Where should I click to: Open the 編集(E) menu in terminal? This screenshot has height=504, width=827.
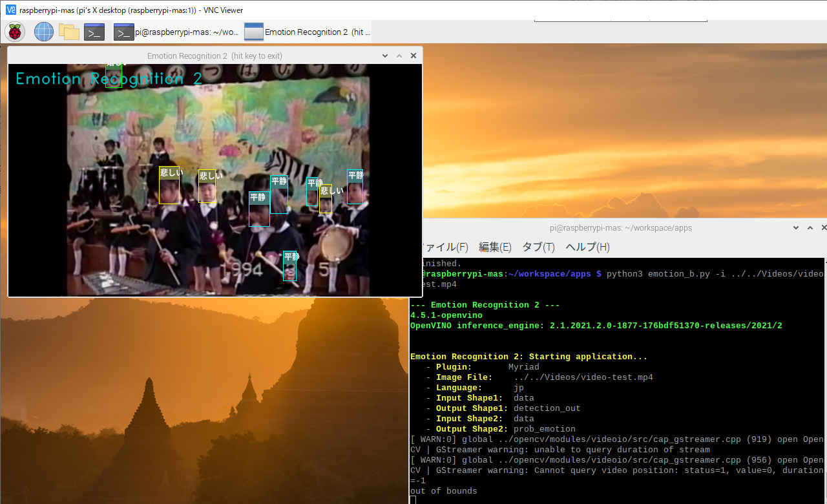[495, 247]
